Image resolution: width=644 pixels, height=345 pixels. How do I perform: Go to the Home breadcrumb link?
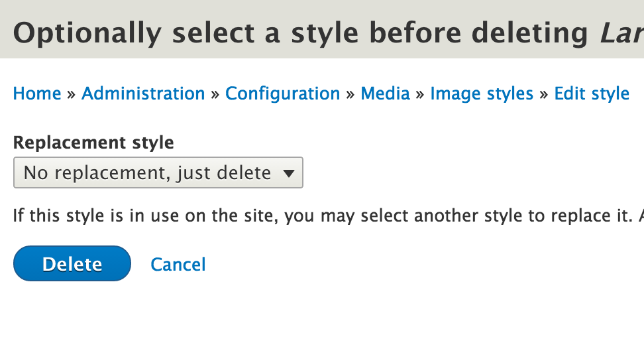37,94
